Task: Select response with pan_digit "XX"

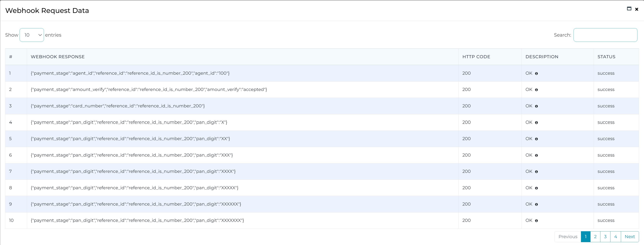Action: 130,139
